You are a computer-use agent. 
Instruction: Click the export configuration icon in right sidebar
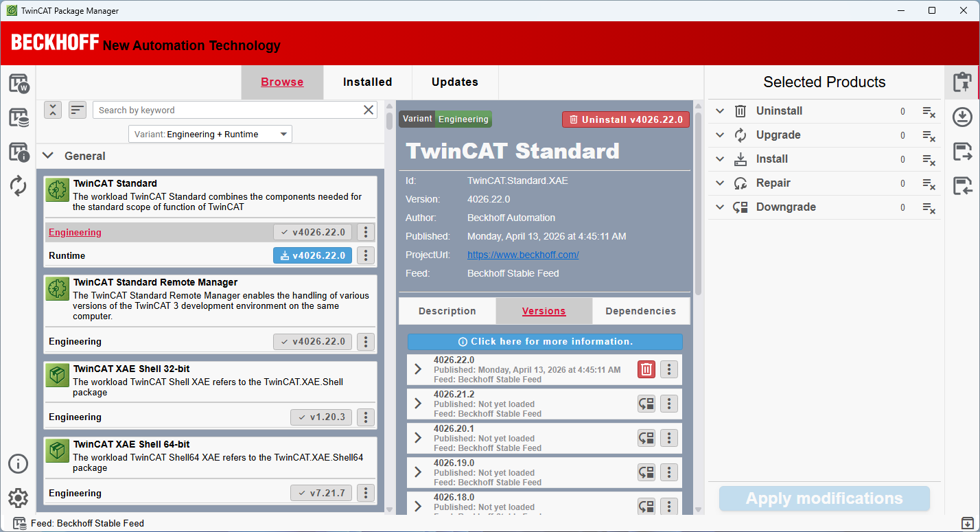point(962,152)
